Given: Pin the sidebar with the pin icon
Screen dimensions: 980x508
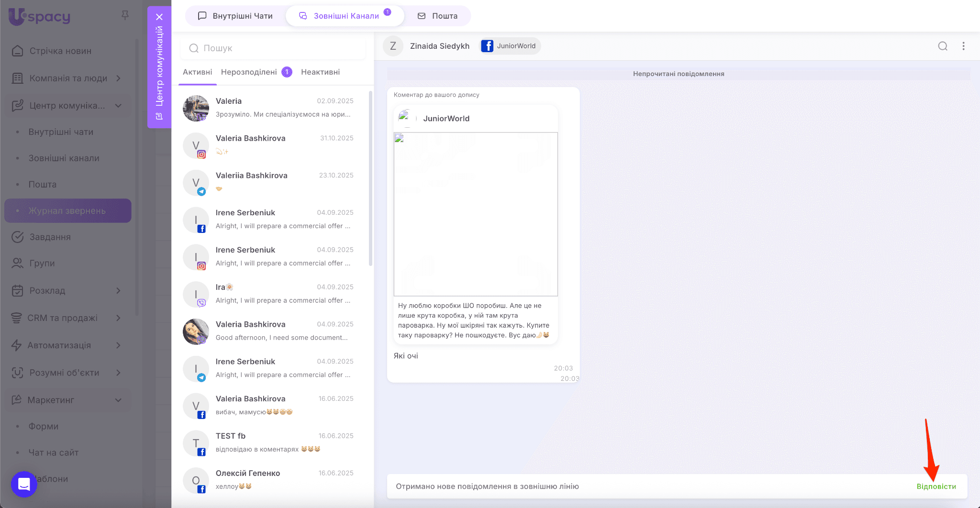Looking at the screenshot, I should click(125, 16).
